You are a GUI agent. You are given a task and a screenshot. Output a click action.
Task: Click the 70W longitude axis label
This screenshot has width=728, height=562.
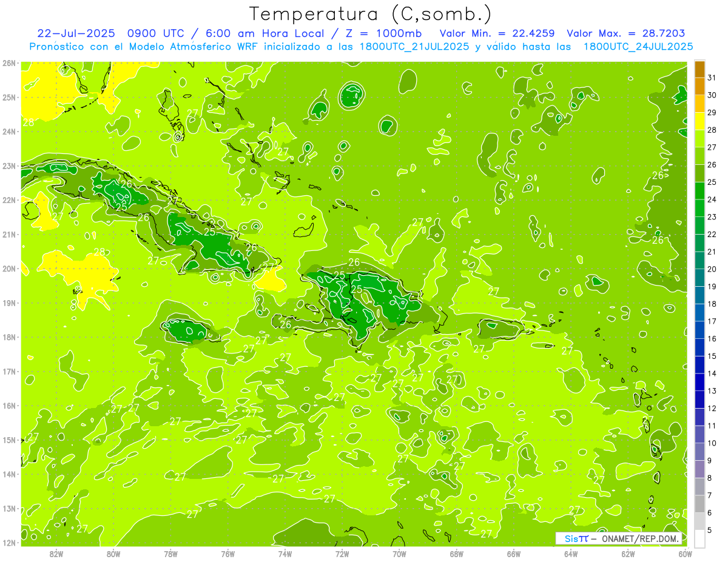399,554
